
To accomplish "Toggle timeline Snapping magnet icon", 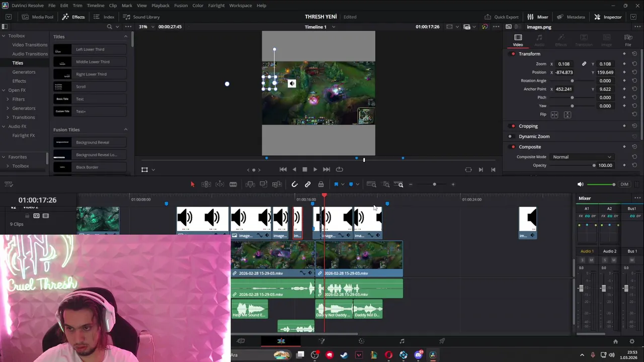I will point(295,185).
